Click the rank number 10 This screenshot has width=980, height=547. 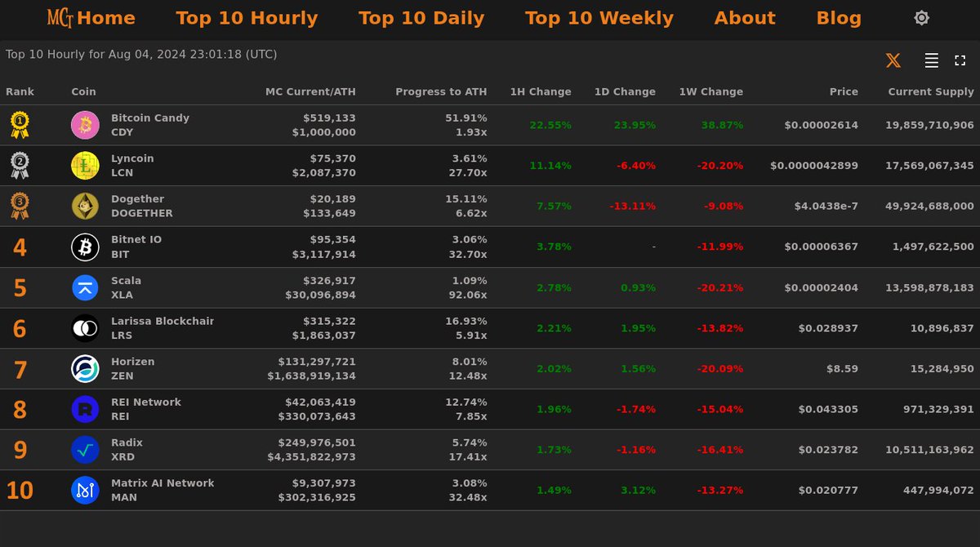tap(20, 491)
